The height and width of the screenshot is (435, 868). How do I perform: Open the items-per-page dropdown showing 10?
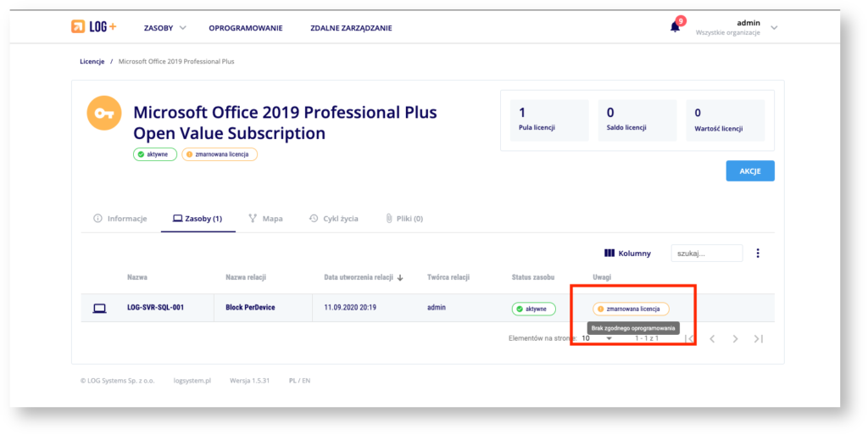pos(597,338)
